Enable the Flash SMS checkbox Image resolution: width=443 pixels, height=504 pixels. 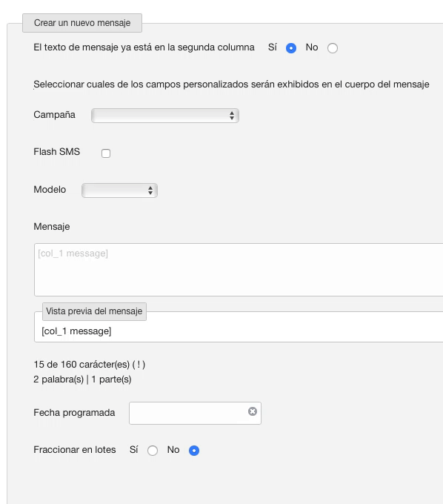pos(106,153)
